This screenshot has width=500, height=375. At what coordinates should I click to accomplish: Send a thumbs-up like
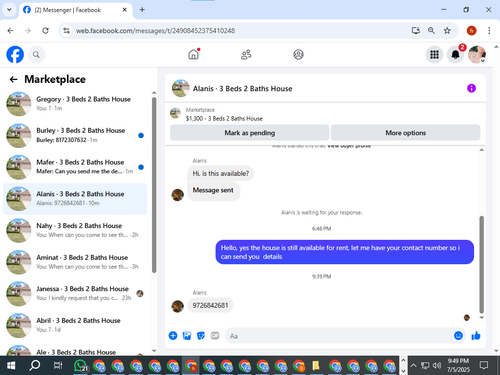tap(476, 336)
